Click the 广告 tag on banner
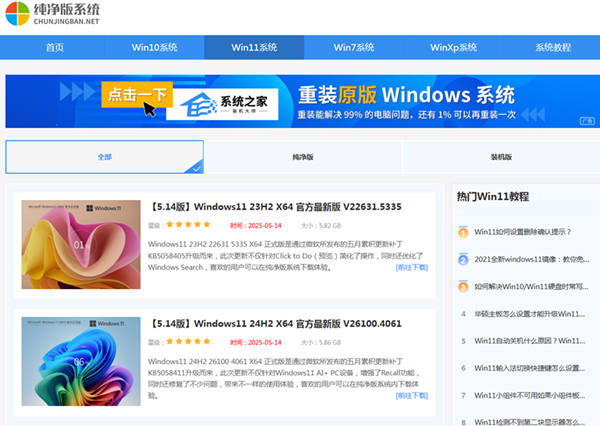 point(586,120)
